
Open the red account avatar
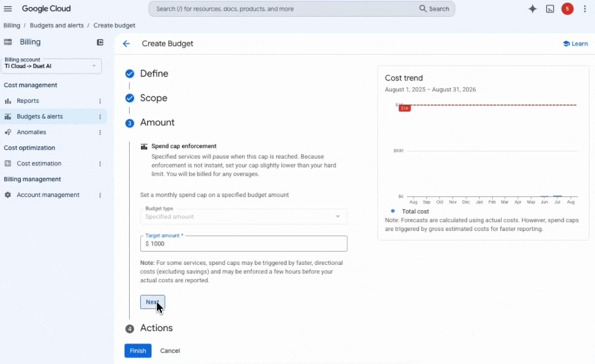pos(567,9)
